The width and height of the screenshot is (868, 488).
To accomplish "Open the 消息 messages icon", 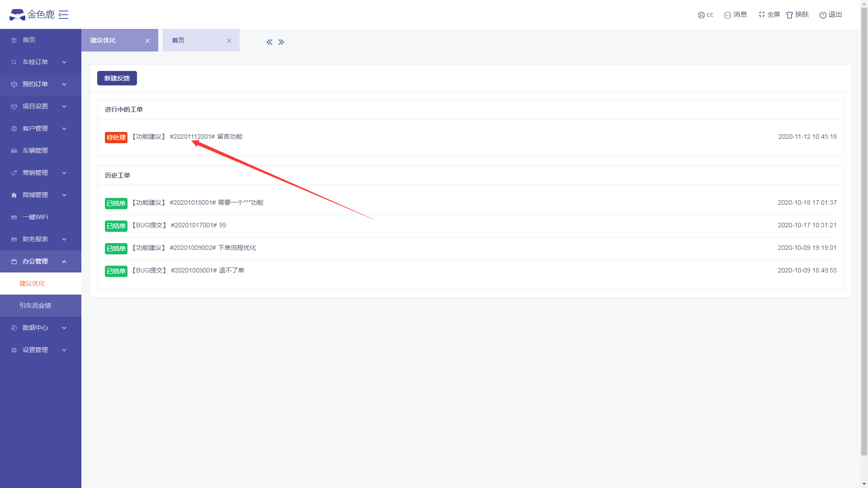I will [727, 15].
